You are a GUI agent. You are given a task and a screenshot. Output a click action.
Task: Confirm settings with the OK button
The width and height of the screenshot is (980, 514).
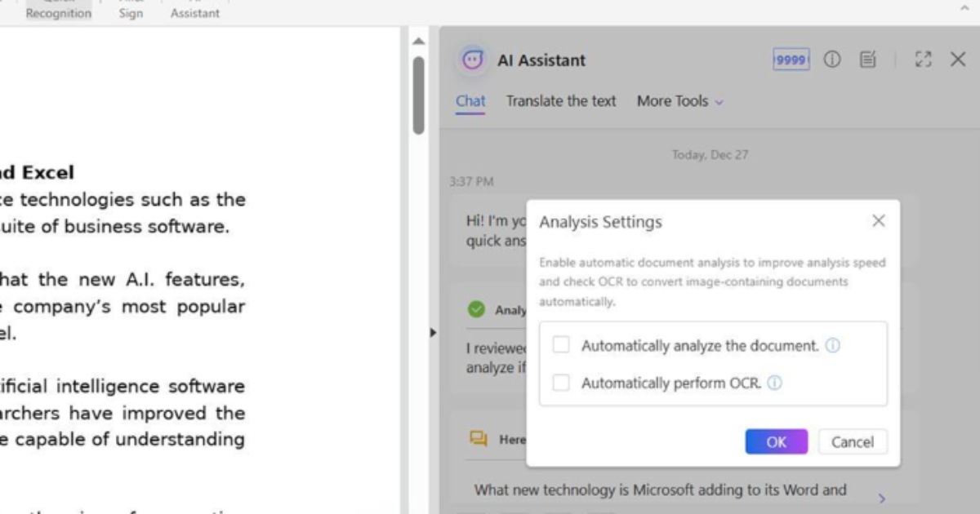click(775, 441)
